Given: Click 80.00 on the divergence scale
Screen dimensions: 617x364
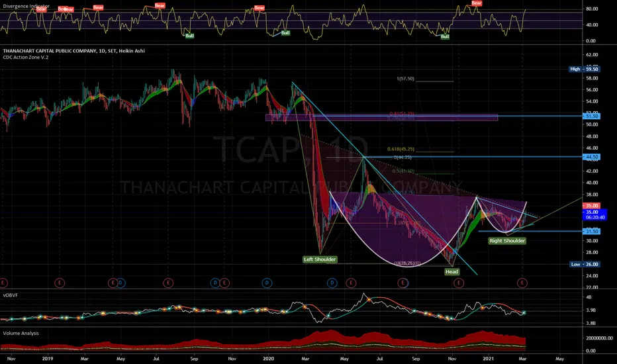Looking at the screenshot, I should coord(592,9).
